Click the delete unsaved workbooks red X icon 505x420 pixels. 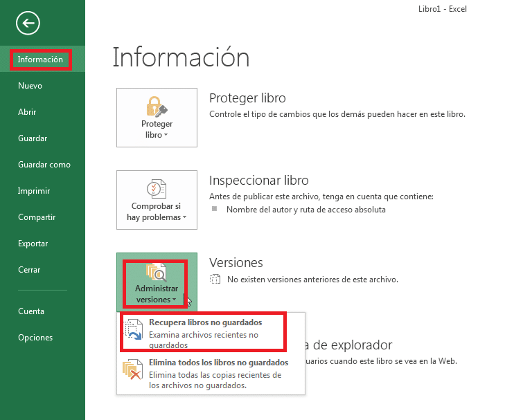click(132, 369)
